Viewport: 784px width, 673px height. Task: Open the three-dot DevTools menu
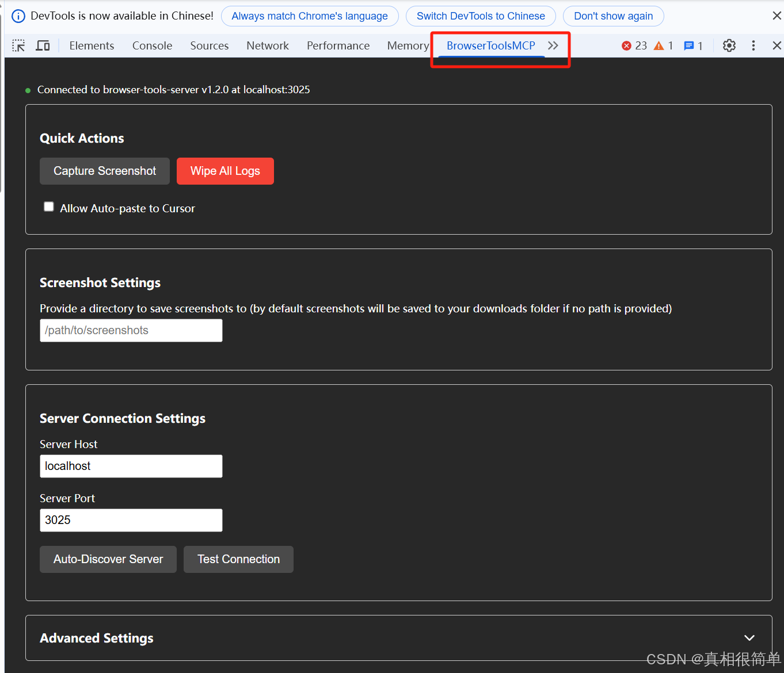tap(753, 45)
